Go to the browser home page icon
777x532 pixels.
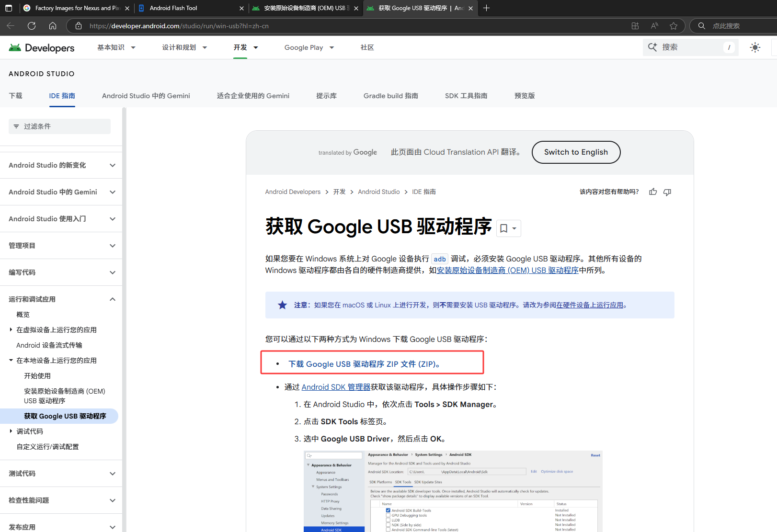pos(53,26)
